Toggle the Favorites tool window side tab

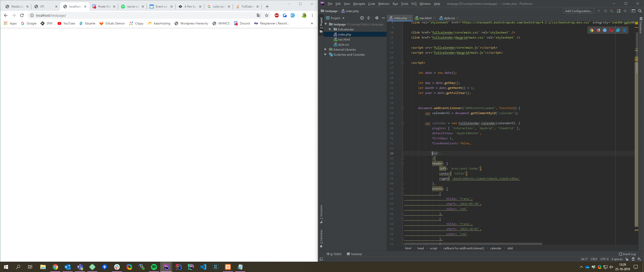pos(321,237)
